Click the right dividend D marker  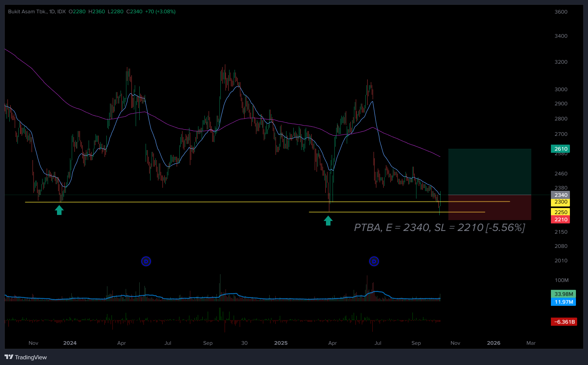tap(374, 261)
